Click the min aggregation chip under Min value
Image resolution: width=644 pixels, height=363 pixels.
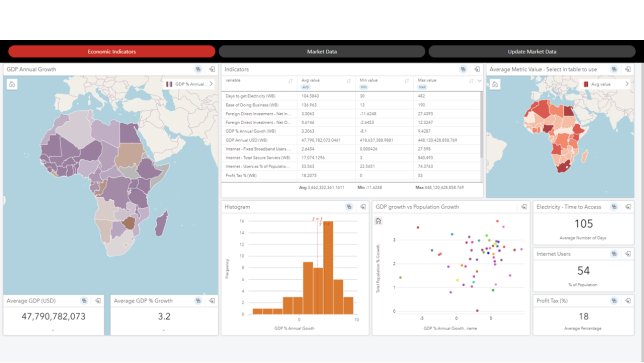[363, 87]
